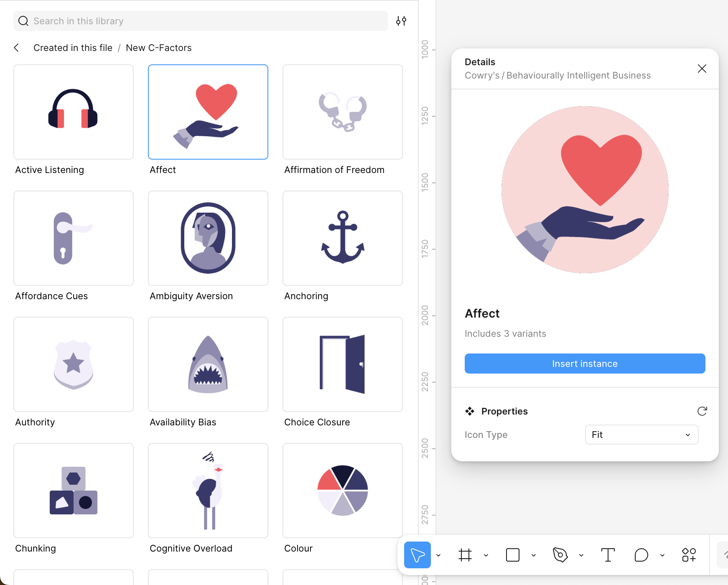This screenshot has width=728, height=585.
Task: Click the Anchoring label
Action: pyautogui.click(x=306, y=296)
